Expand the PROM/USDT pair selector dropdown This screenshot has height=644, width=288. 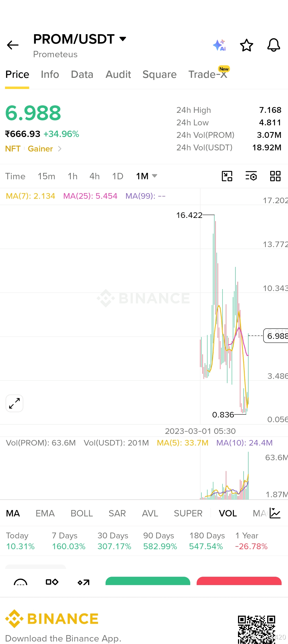tap(123, 39)
